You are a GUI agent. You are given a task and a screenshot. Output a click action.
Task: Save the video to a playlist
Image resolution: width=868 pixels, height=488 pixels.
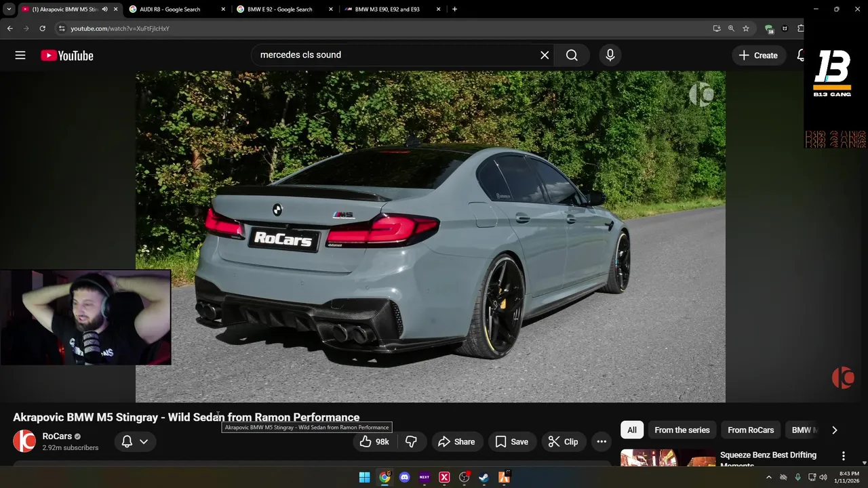[511, 441]
